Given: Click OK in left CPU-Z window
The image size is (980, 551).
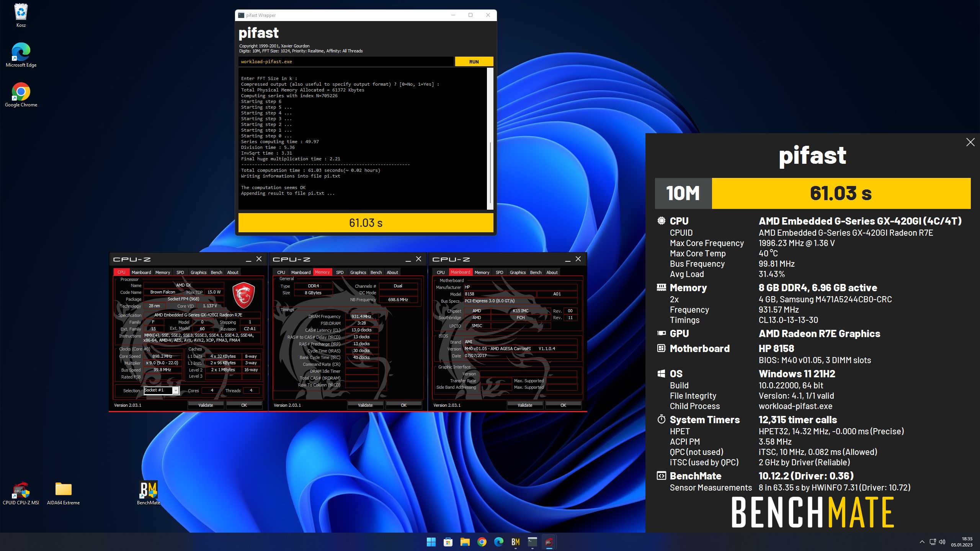Looking at the screenshot, I should [x=244, y=405].
